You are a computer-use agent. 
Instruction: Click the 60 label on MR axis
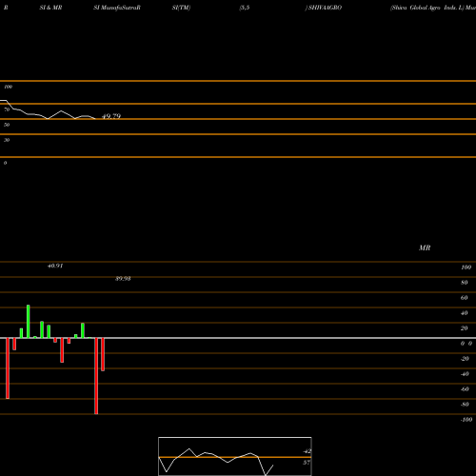pyautogui.click(x=465, y=298)
